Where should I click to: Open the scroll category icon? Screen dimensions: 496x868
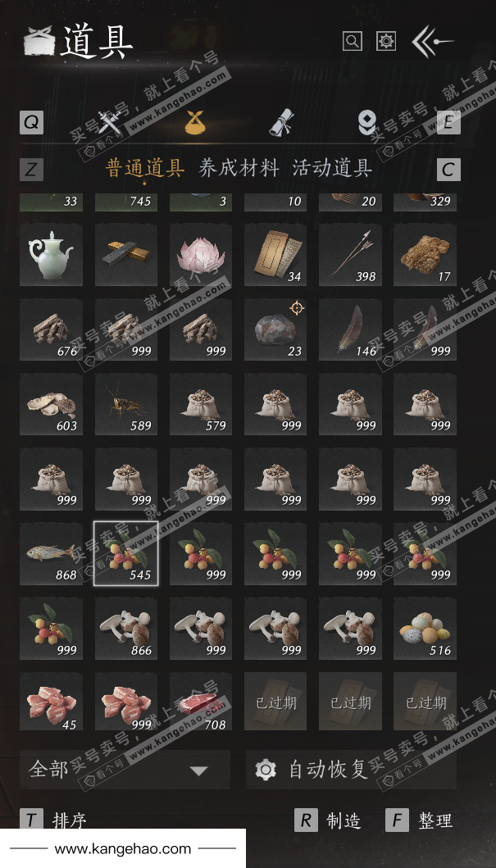282,122
